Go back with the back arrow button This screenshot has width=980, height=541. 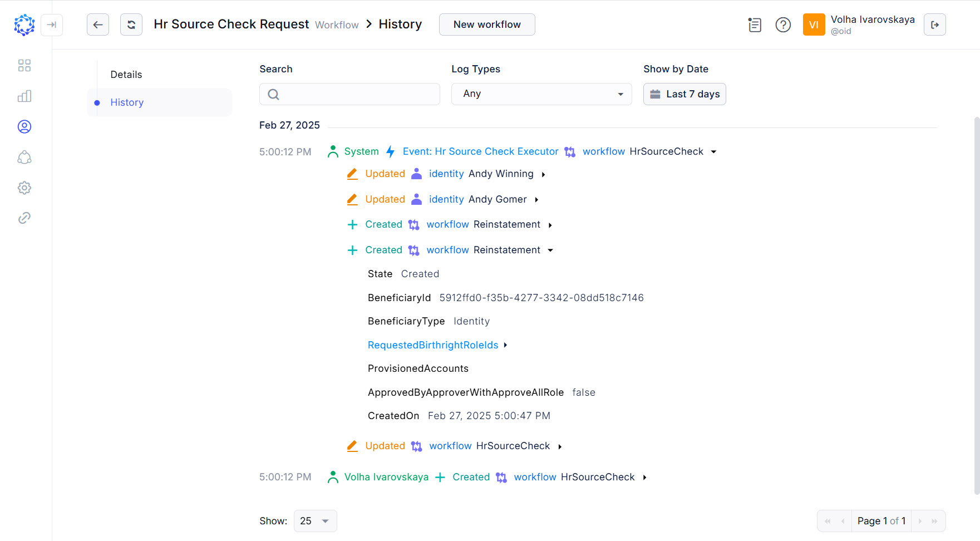point(98,24)
